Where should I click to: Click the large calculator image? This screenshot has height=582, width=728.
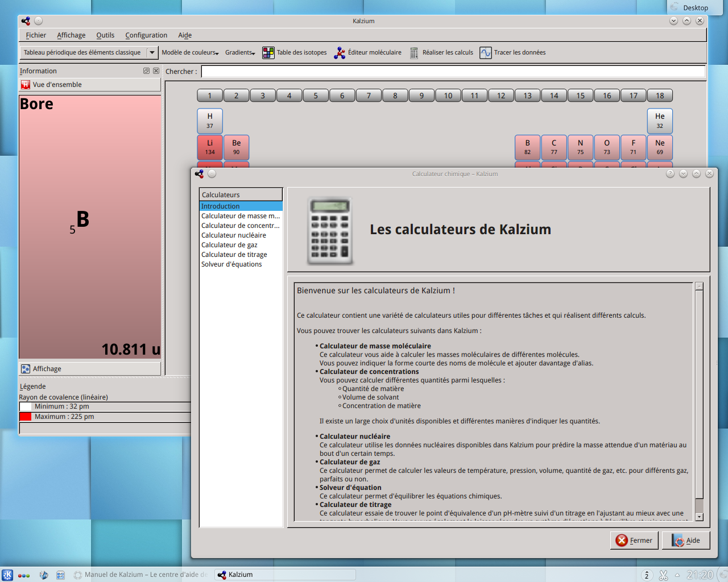[330, 230]
